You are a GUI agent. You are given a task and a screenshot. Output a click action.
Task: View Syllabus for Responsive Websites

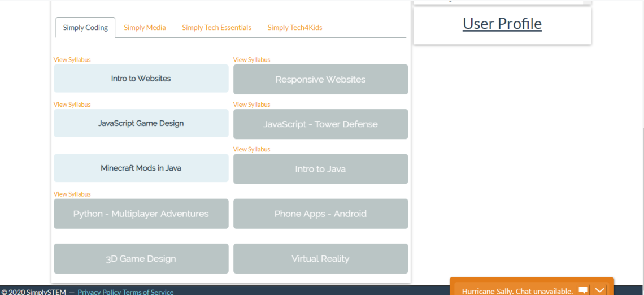pos(252,59)
